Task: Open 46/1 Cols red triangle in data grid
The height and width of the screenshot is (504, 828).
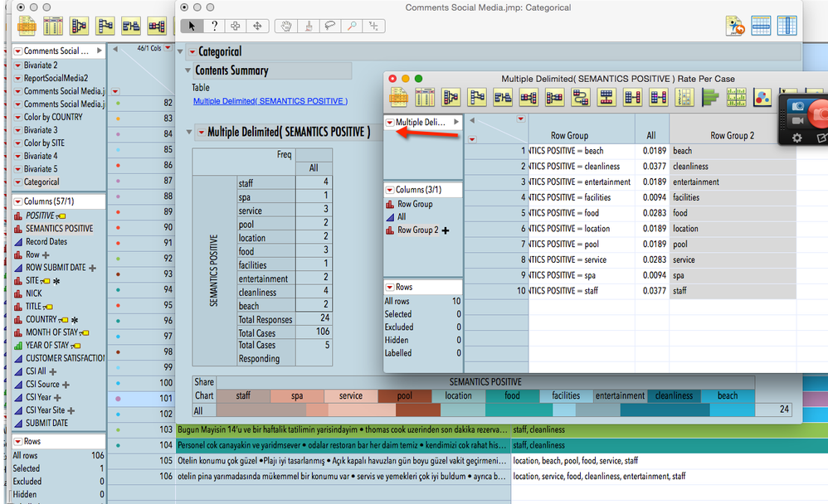Action: (168, 48)
